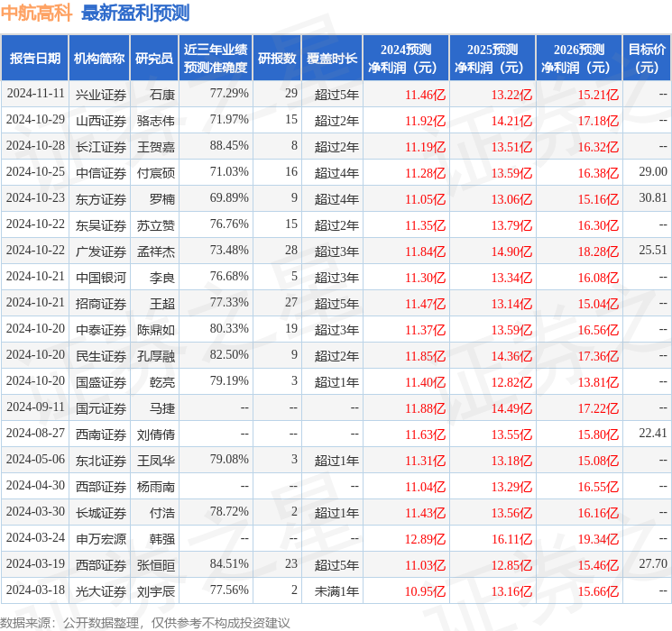
Task: Click target price 29.00
Action: tap(653, 172)
